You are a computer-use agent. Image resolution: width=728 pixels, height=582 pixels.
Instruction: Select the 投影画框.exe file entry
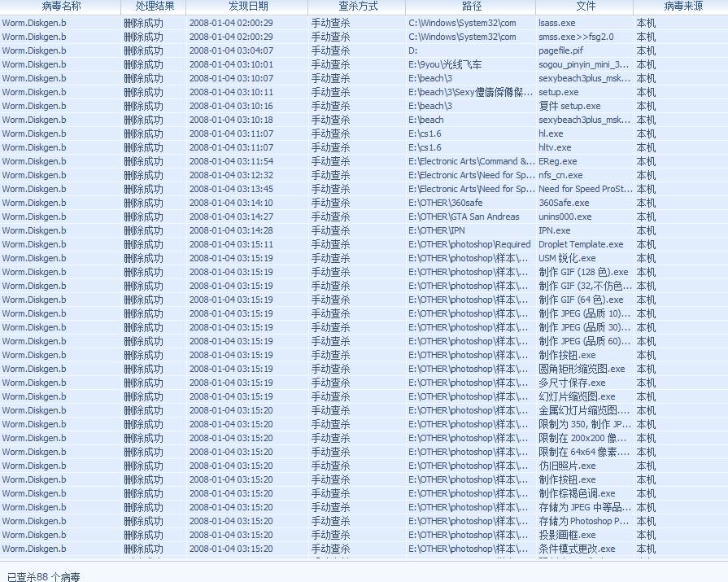click(567, 535)
